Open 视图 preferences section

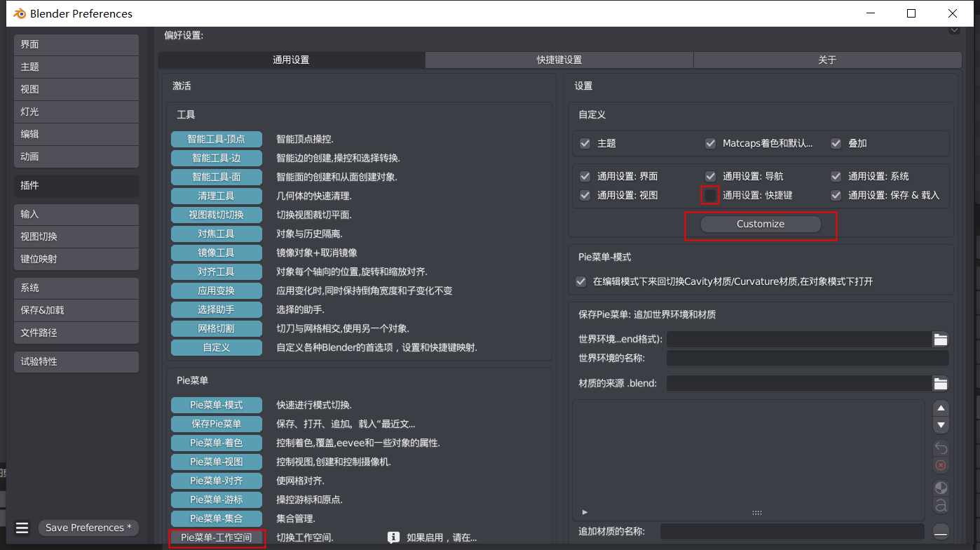pyautogui.click(x=76, y=89)
